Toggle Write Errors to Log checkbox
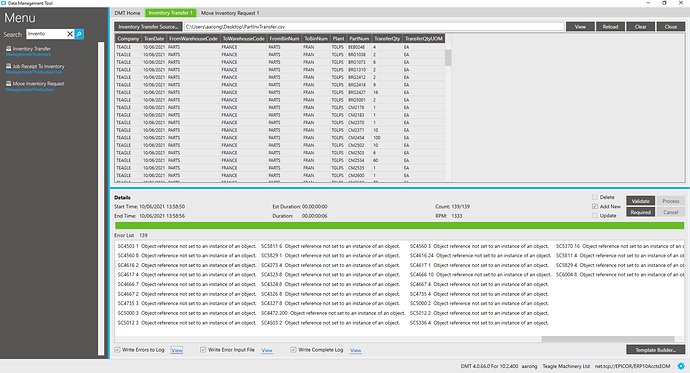Image resolution: width=690 pixels, height=373 pixels. pos(117,350)
